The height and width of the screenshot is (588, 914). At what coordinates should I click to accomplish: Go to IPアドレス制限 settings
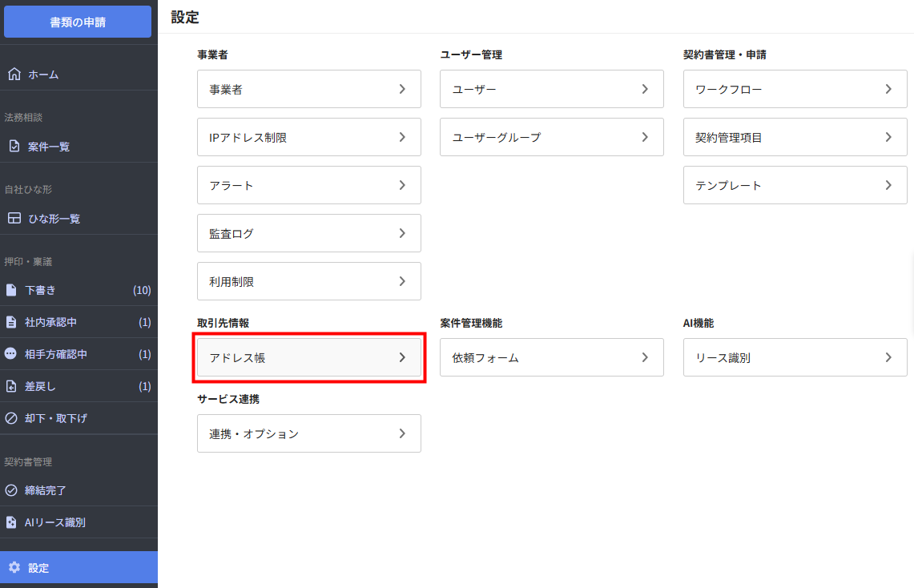[308, 137]
